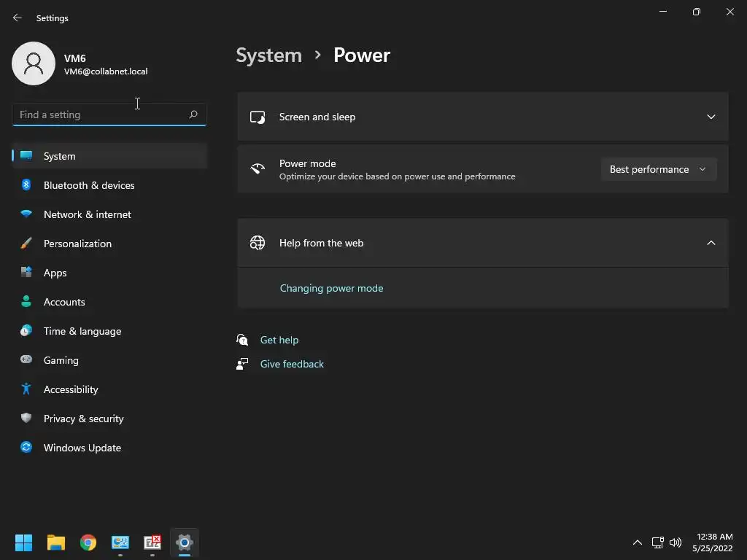Click the search magnifier icon
This screenshot has height=560, width=747.
click(x=193, y=114)
